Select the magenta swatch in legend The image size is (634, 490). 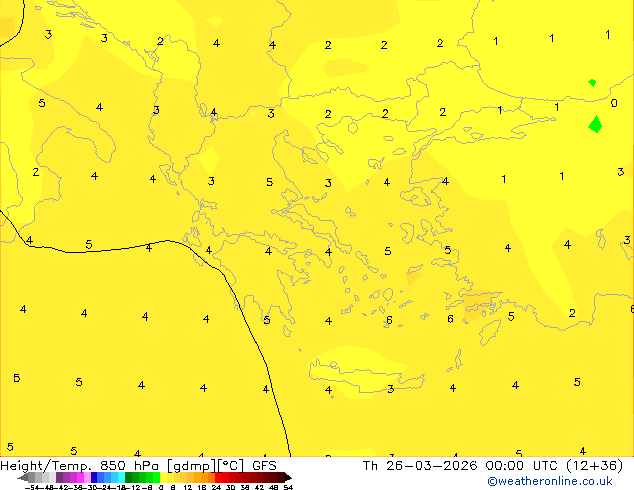pos(80,477)
